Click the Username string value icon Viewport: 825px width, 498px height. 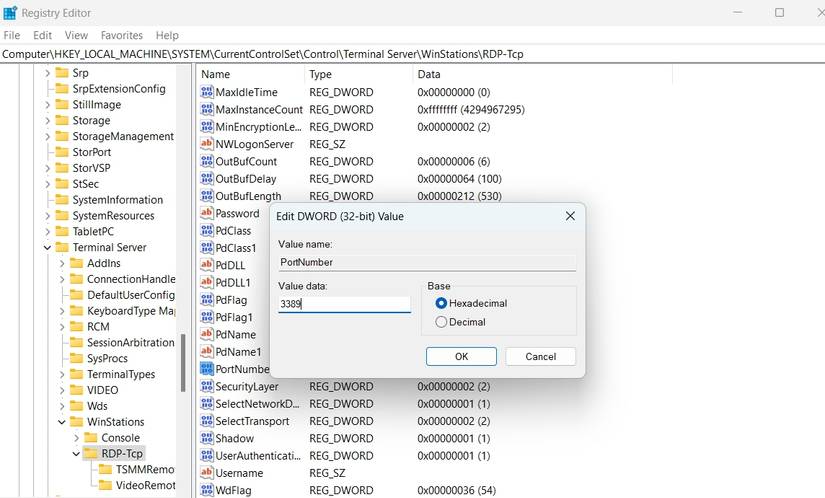(207, 473)
